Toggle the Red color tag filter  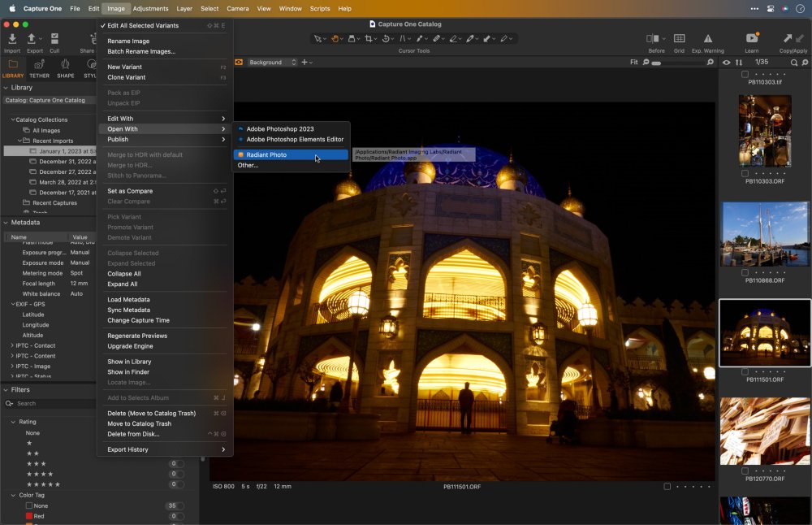[x=29, y=516]
